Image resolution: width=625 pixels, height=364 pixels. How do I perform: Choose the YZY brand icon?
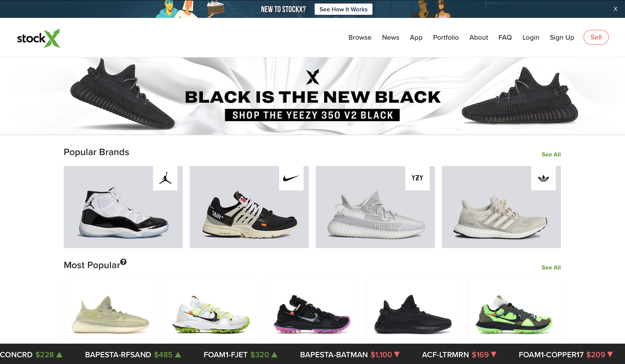(x=417, y=178)
